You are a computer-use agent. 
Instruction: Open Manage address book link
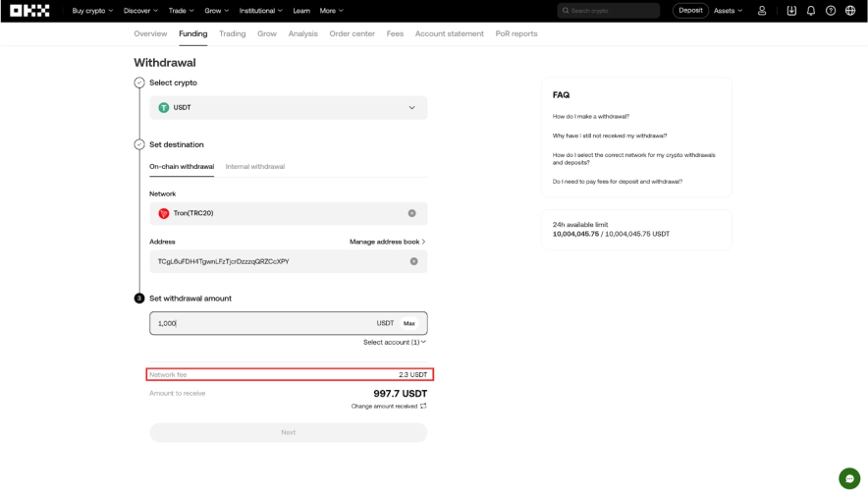pyautogui.click(x=387, y=242)
